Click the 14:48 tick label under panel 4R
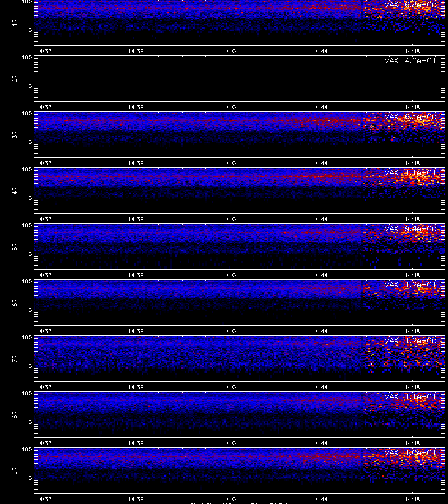 (x=412, y=219)
